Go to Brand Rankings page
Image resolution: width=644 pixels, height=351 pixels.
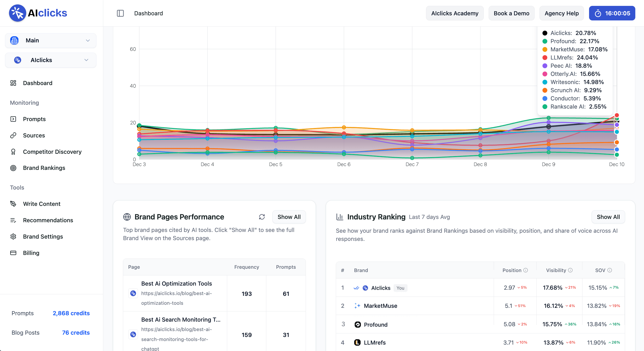pos(44,168)
